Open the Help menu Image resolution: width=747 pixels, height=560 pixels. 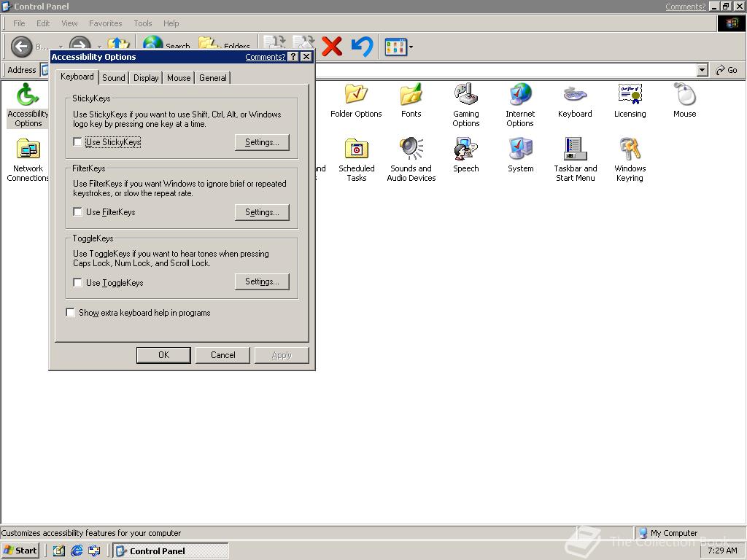pos(171,23)
